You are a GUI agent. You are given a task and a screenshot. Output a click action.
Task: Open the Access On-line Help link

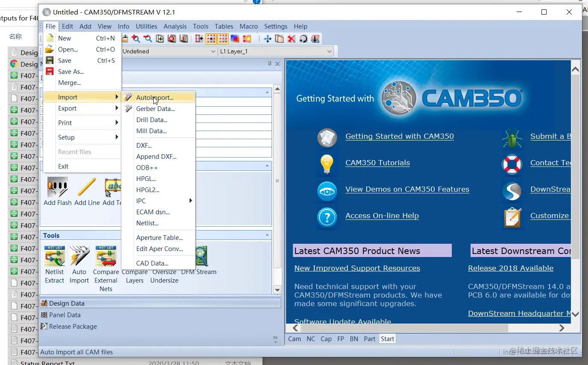click(382, 216)
